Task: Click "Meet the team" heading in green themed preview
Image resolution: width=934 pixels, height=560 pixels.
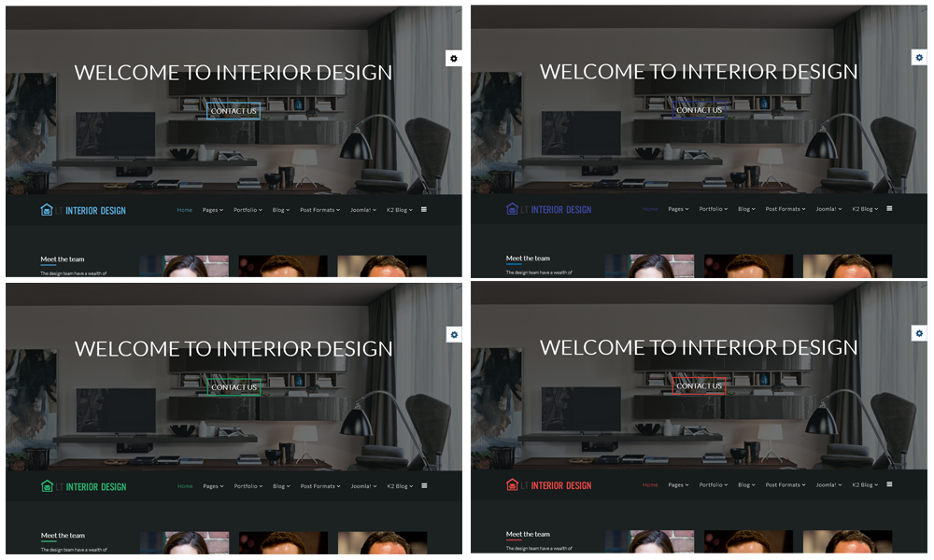Action: pos(64,535)
